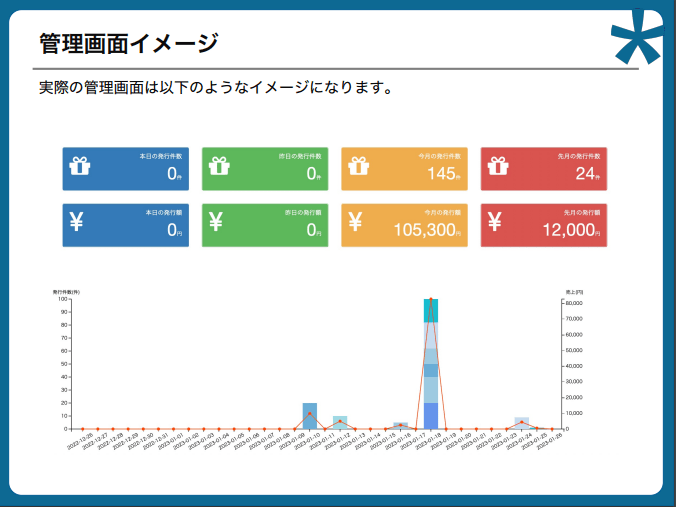Click the 10,000 tick on the right axis
676x507 pixels.
tap(574, 413)
